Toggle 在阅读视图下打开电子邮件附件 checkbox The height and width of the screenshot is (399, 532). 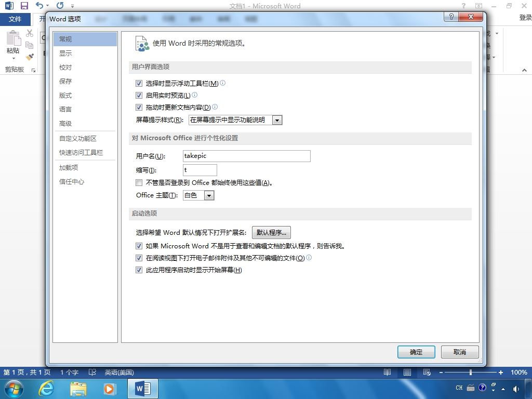(139, 258)
